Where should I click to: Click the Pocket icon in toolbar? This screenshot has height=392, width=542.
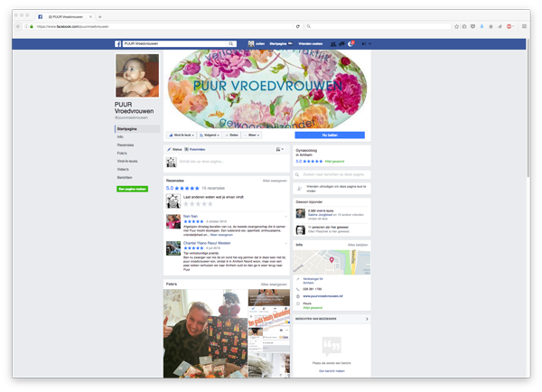tap(472, 26)
